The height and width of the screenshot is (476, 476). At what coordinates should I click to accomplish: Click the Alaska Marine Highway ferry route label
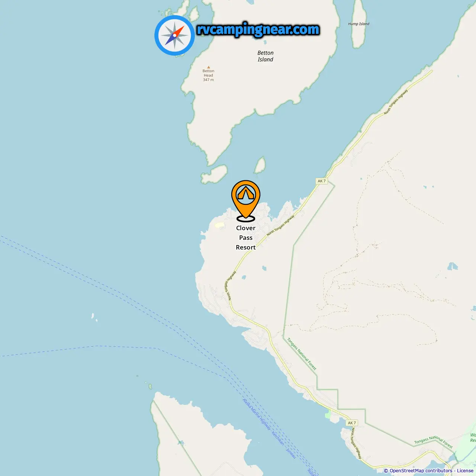point(257,415)
